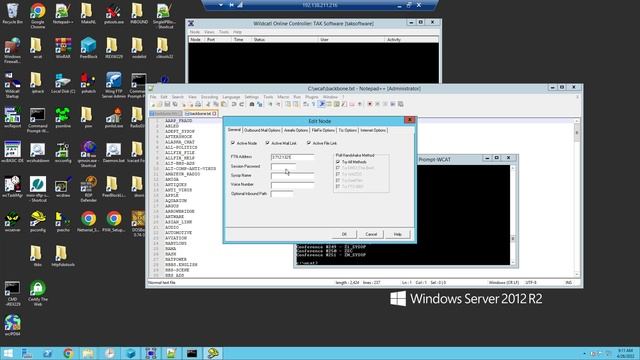
Task: Switch to the Areafix Options tab
Action: tap(296, 130)
